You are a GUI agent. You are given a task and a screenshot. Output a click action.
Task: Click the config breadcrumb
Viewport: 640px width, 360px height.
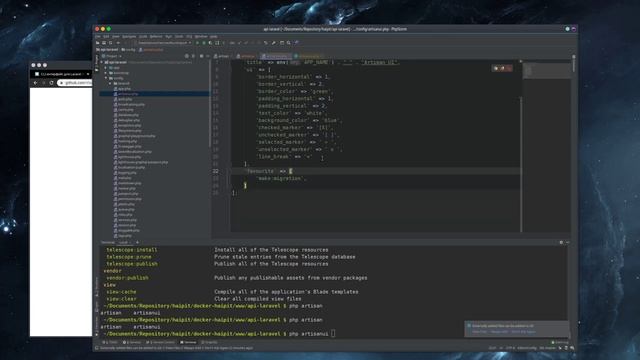click(x=128, y=50)
